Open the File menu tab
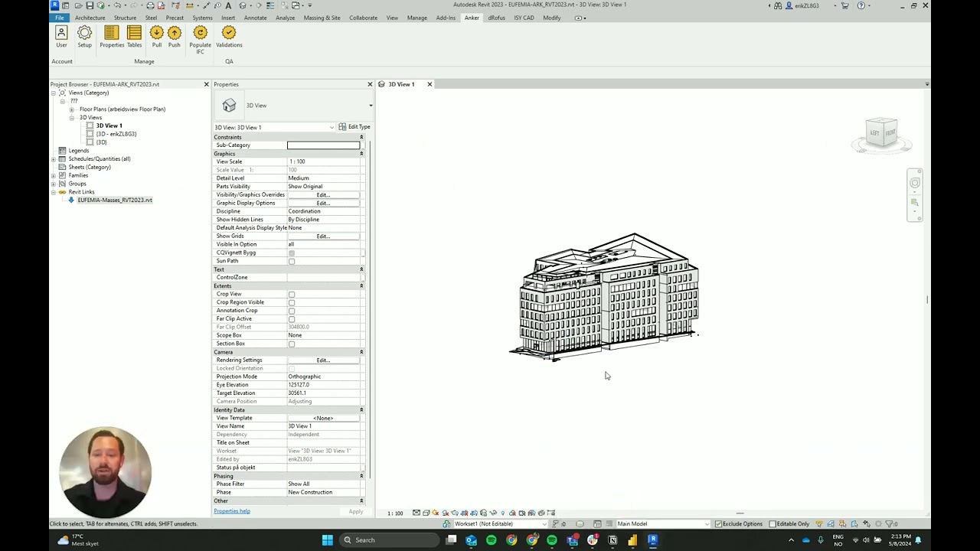Image resolution: width=980 pixels, height=551 pixels. pos(59,18)
